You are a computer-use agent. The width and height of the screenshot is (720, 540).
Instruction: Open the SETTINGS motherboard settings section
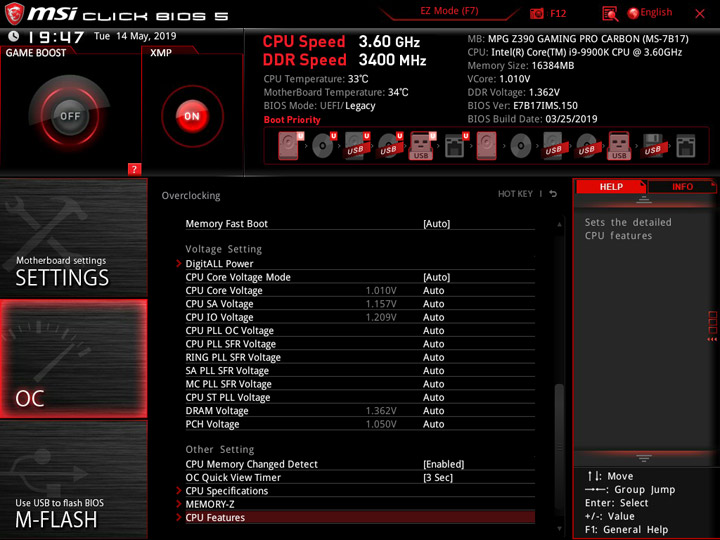[73, 238]
